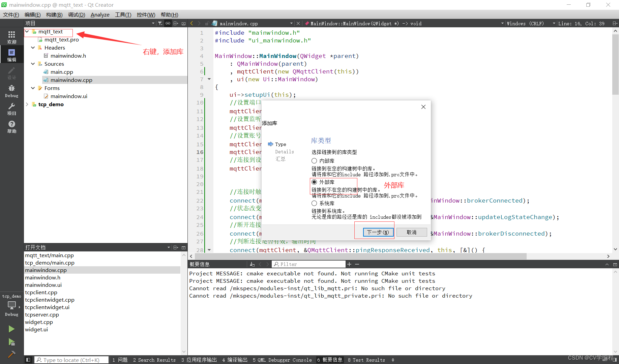The image size is (619, 364).
Task: Go forward in editor history
Action: click(x=199, y=23)
